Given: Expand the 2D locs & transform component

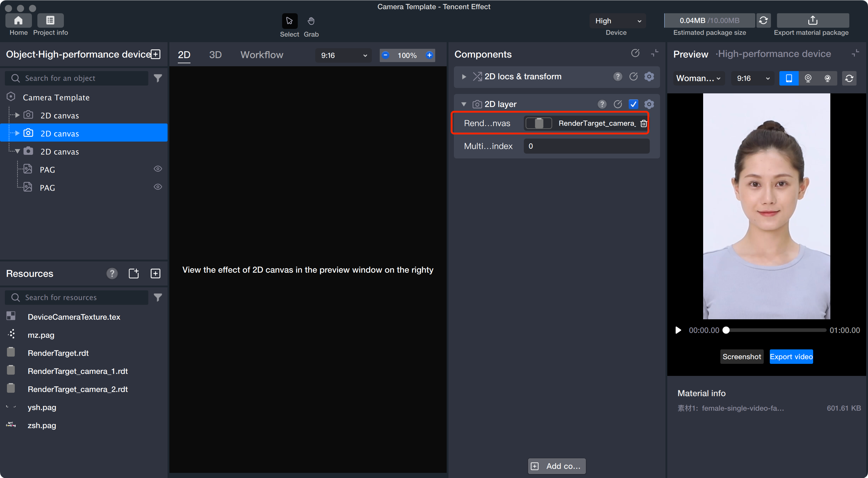Looking at the screenshot, I should (464, 77).
